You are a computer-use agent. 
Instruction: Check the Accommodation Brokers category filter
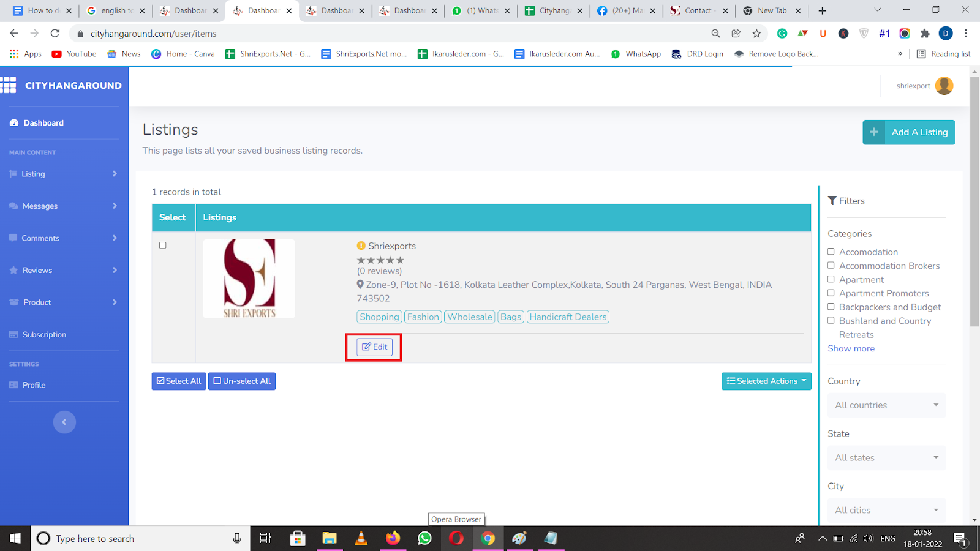pyautogui.click(x=831, y=266)
